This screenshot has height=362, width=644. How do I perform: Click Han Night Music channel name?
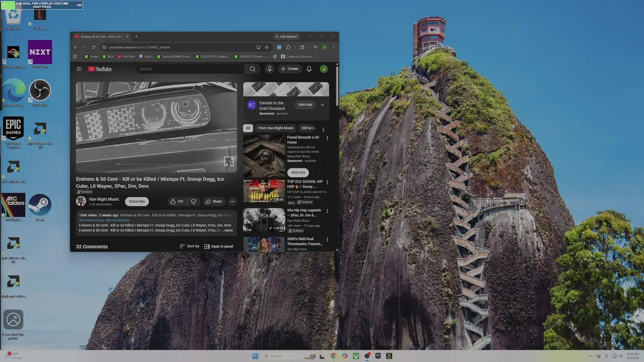tap(104, 199)
